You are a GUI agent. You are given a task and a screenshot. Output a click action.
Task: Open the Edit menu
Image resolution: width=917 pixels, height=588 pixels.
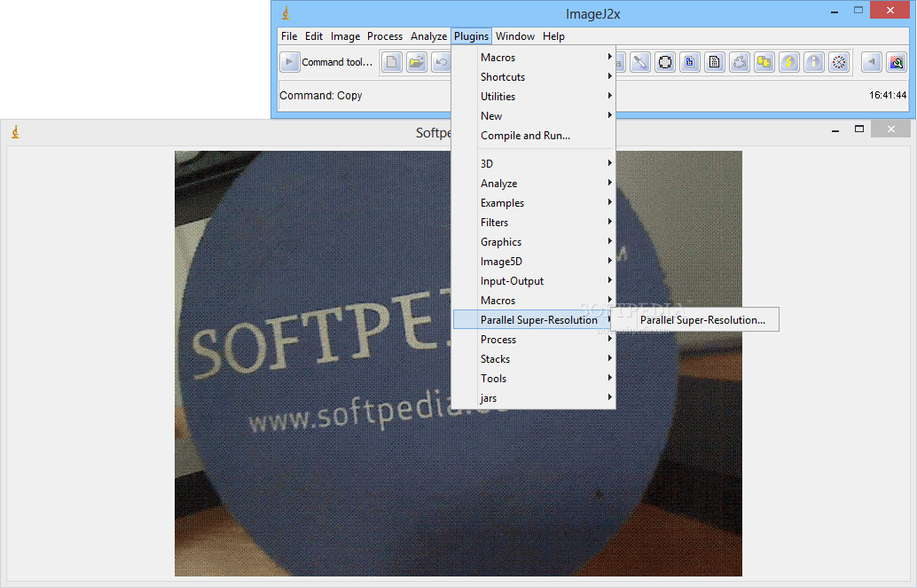313,36
